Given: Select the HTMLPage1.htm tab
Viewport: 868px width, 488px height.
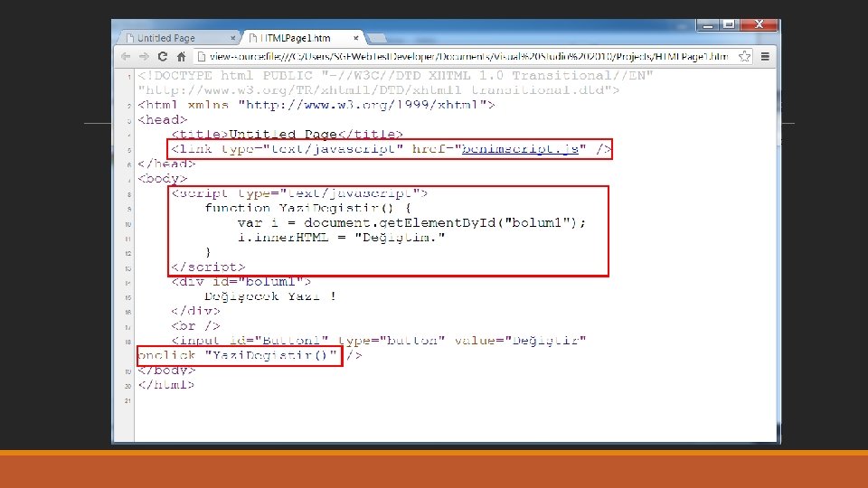Looking at the screenshot, I should point(302,38).
